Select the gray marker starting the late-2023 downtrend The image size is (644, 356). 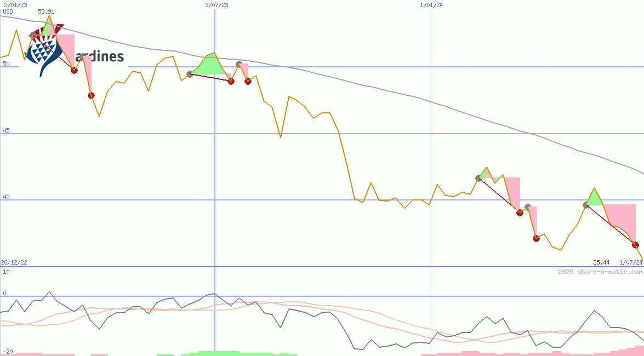click(x=478, y=177)
